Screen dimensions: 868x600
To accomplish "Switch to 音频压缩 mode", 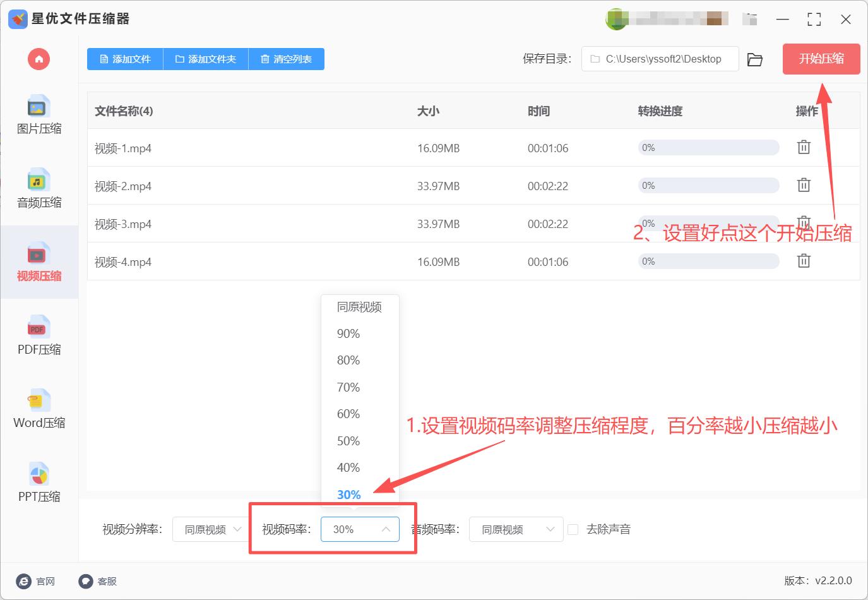I will coord(39,189).
